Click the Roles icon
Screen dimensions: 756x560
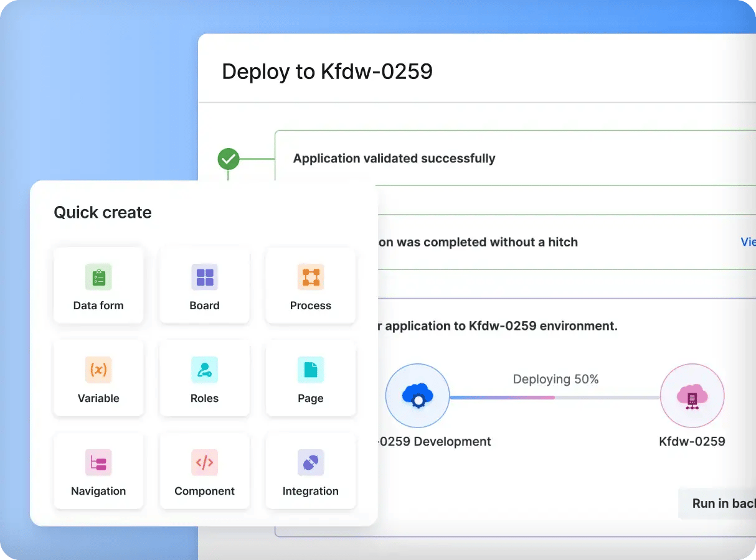pyautogui.click(x=204, y=370)
